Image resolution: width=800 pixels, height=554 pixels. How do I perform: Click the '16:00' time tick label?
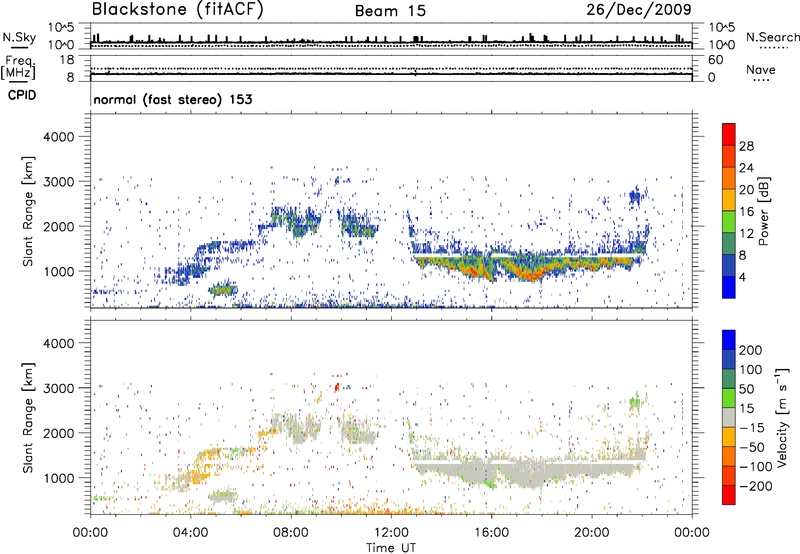click(491, 533)
